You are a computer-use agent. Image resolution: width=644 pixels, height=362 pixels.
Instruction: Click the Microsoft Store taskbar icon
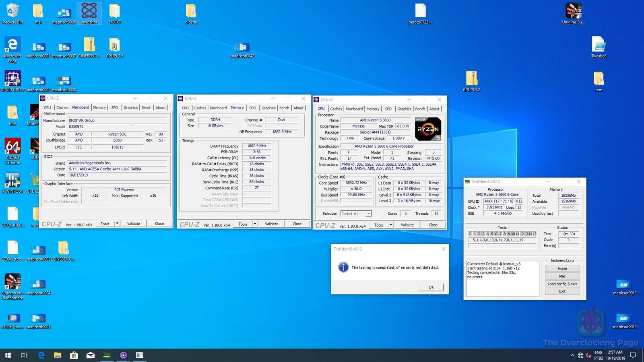coord(74,355)
